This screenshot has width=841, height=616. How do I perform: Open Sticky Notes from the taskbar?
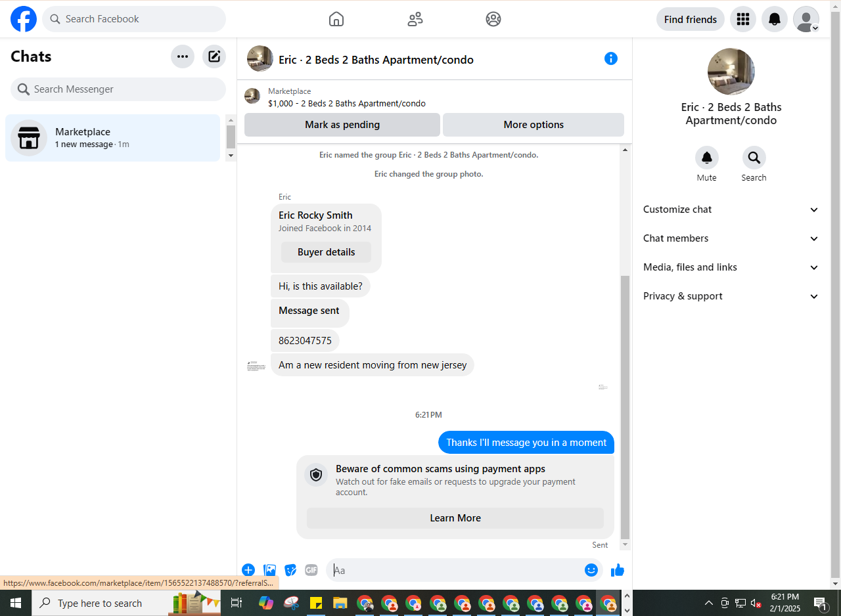(x=315, y=603)
